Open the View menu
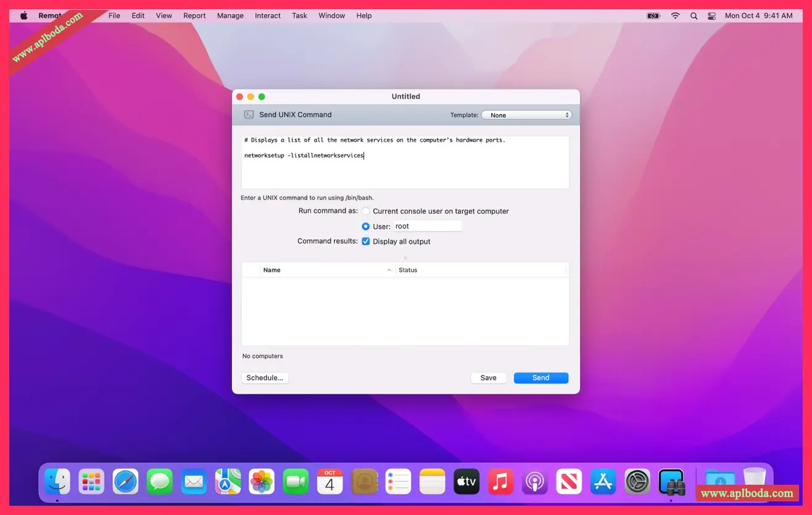812x515 pixels. [x=164, y=15]
